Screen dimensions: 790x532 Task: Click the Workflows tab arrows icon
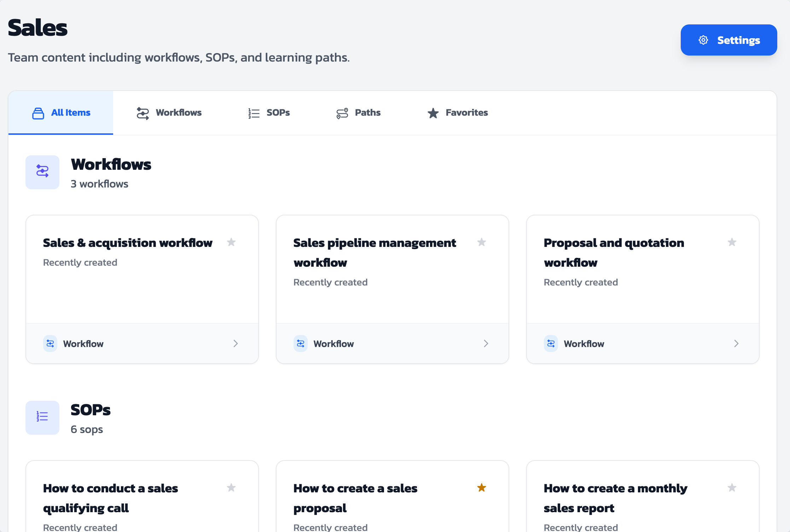(143, 113)
